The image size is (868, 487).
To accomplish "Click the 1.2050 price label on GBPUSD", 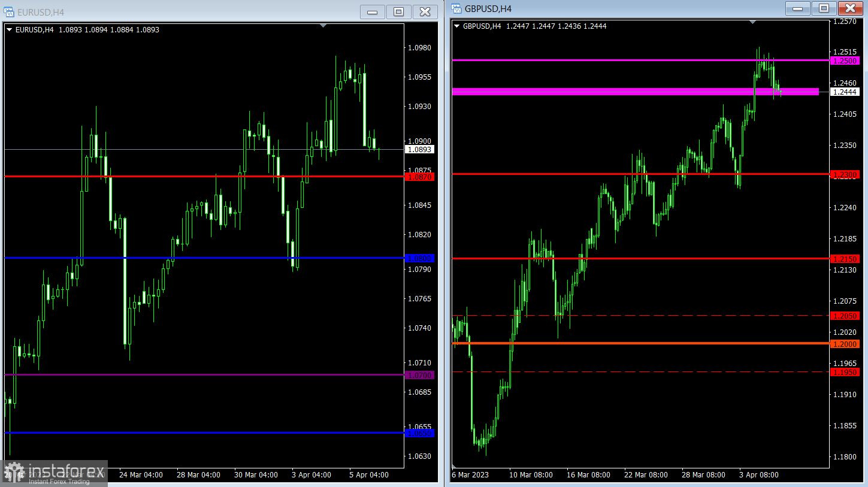I will coord(845,316).
